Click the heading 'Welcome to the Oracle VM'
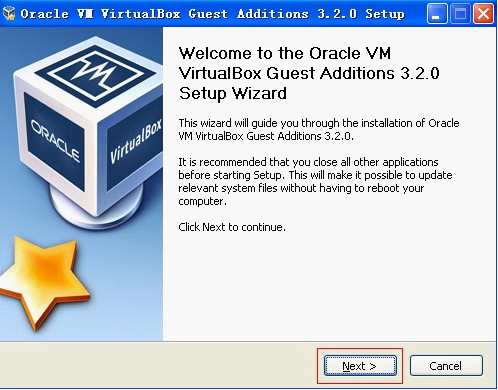 click(x=285, y=53)
